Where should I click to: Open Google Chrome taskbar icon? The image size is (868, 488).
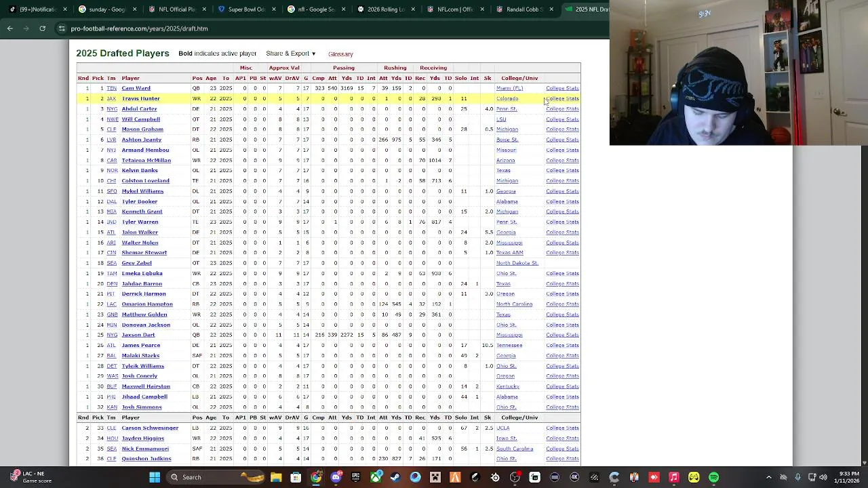[316, 477]
